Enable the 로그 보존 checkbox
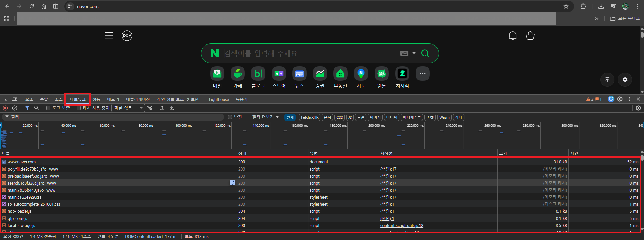Image resolution: width=644 pixels, height=240 pixels. coord(48,108)
